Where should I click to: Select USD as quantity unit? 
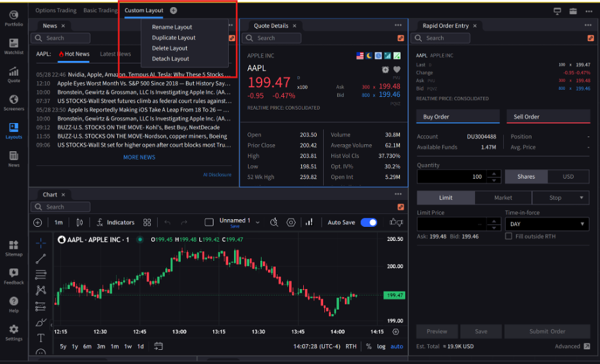click(x=568, y=177)
